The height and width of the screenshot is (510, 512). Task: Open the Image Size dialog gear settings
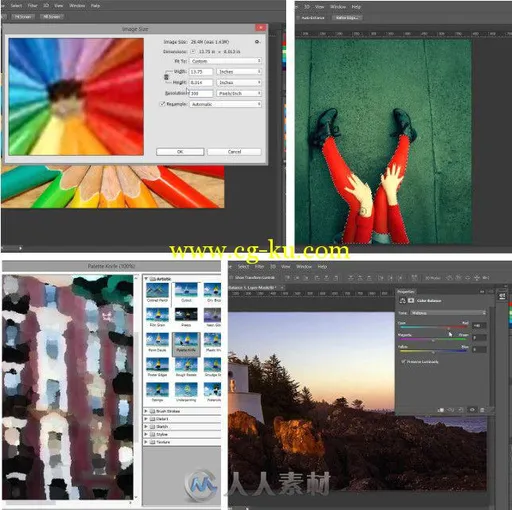click(x=257, y=42)
